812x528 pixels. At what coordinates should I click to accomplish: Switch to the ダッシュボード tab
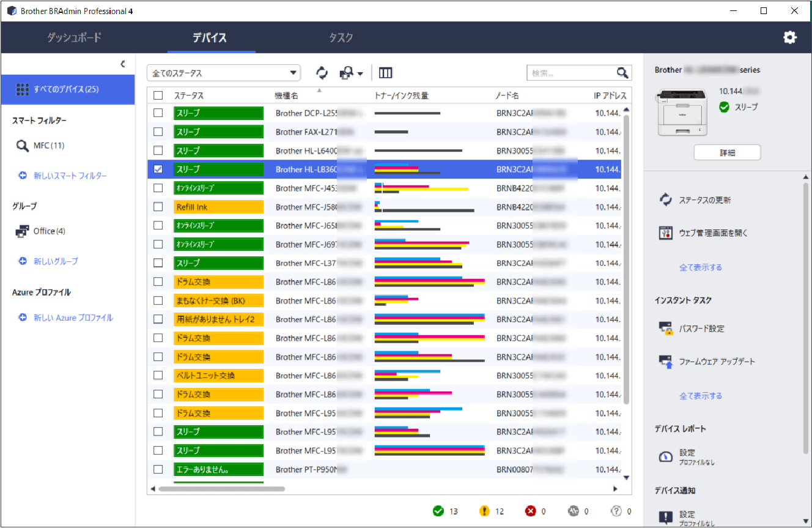point(75,37)
